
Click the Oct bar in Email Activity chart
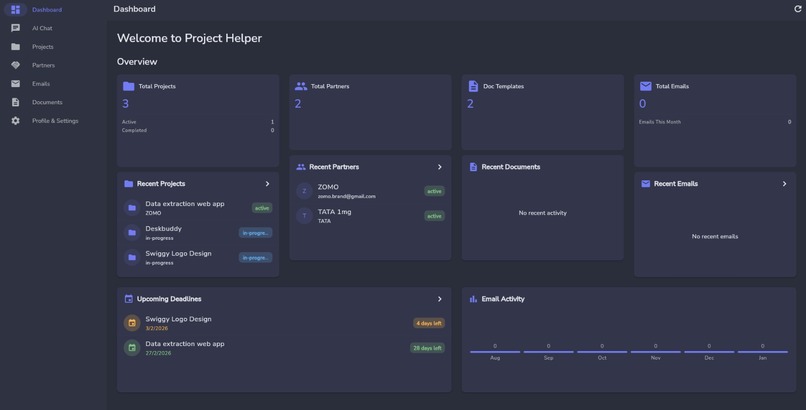click(602, 352)
